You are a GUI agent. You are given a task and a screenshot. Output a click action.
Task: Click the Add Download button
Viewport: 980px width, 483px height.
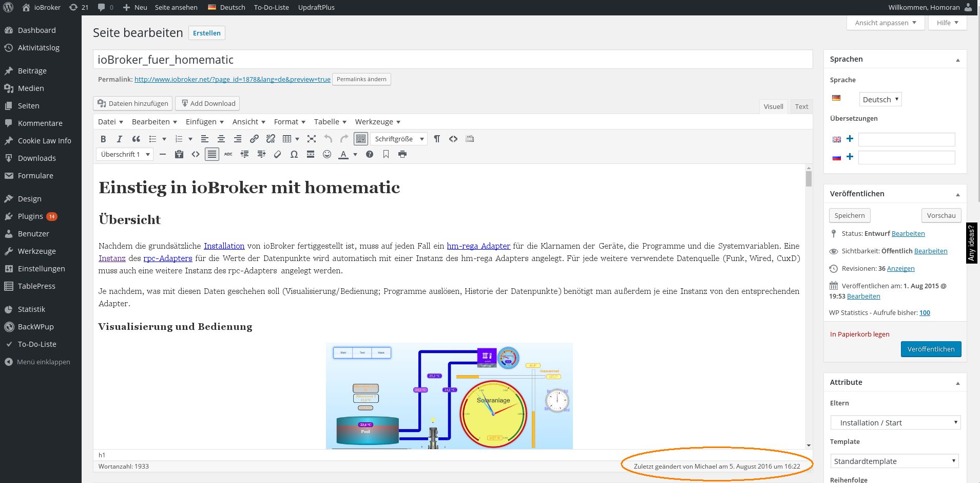click(x=207, y=103)
